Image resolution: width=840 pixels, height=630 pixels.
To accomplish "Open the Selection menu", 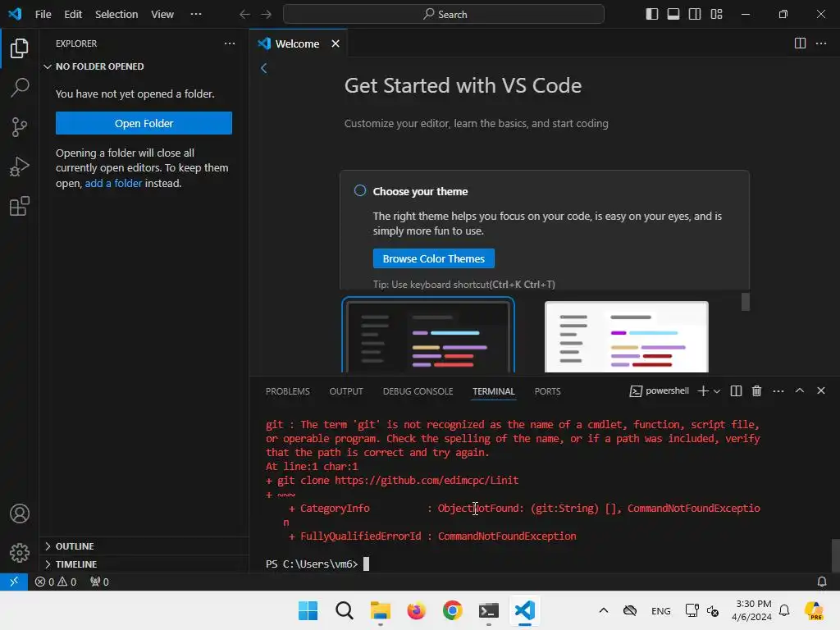I will click(x=116, y=15).
